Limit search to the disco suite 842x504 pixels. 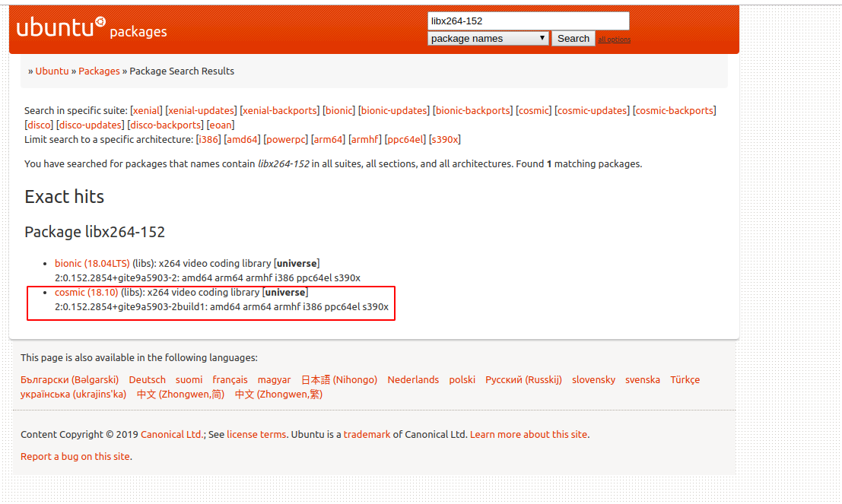click(39, 125)
